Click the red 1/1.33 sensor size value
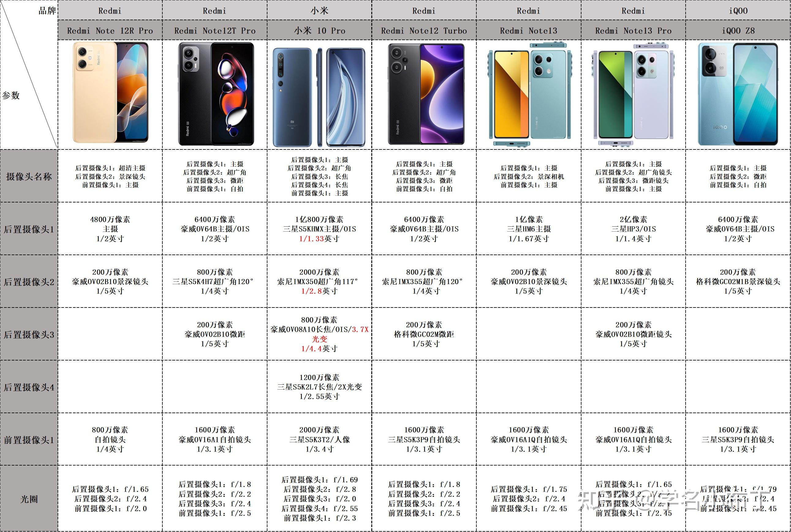791x532 pixels. click(x=311, y=239)
